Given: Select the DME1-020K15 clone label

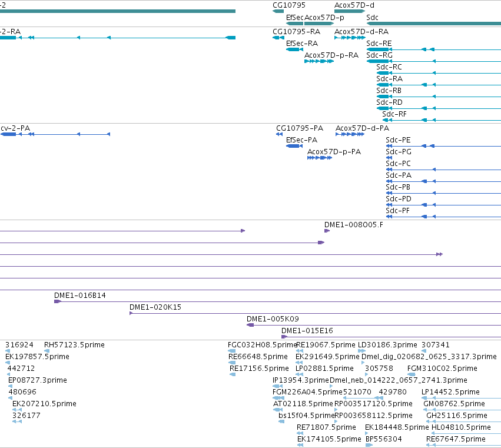Looking at the screenshot, I should [x=155, y=307].
